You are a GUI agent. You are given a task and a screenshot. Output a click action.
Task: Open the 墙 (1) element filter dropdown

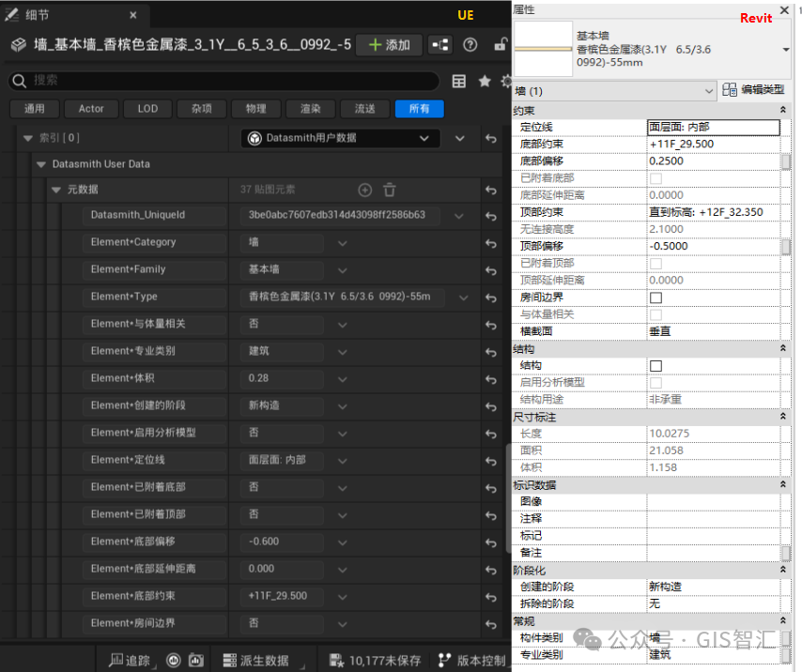tap(614, 91)
